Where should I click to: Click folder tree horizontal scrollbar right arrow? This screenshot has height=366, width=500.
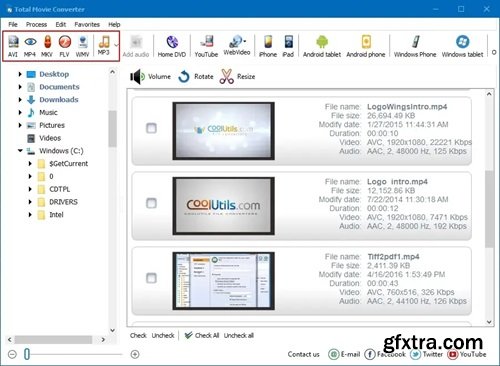[x=103, y=340]
